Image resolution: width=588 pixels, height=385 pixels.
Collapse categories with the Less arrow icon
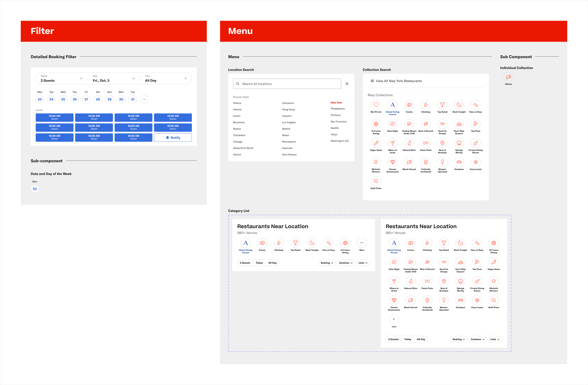(394, 319)
